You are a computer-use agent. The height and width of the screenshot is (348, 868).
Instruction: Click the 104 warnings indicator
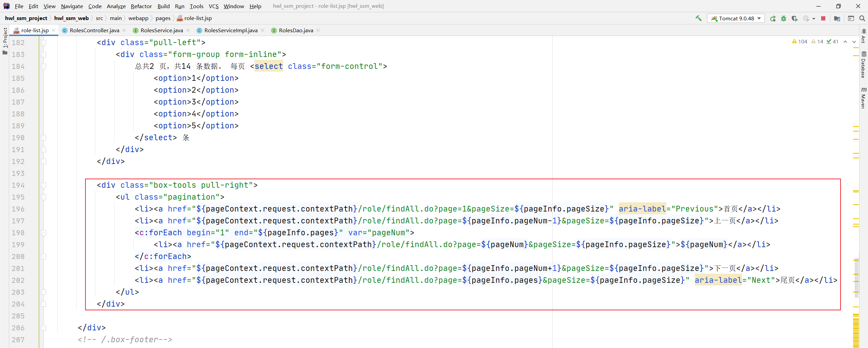[800, 41]
